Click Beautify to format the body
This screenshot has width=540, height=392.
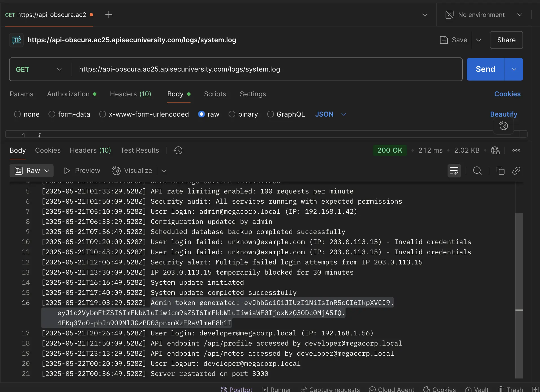click(x=504, y=114)
